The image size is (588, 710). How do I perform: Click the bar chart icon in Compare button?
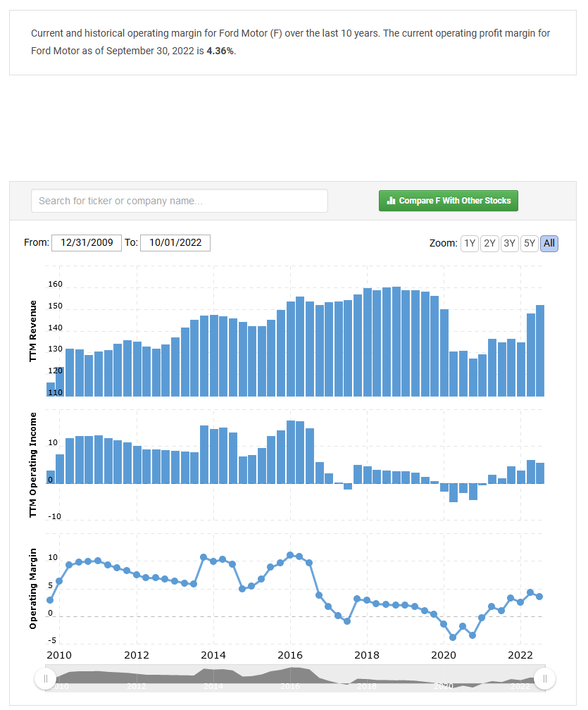click(391, 201)
